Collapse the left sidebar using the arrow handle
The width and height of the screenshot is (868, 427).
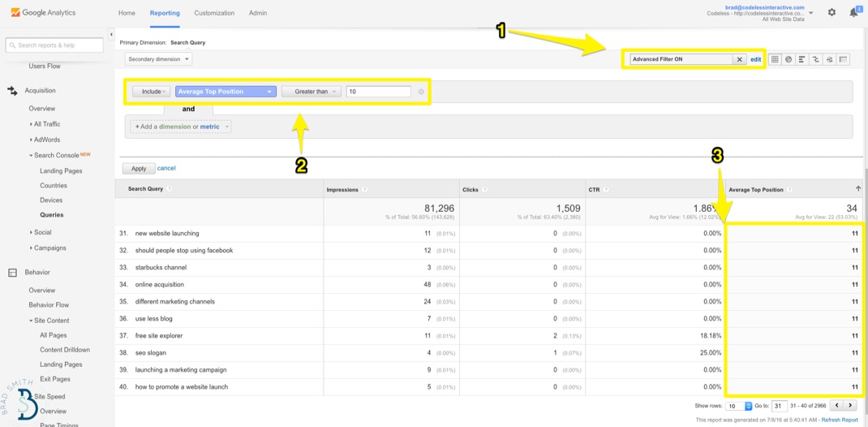[x=111, y=33]
